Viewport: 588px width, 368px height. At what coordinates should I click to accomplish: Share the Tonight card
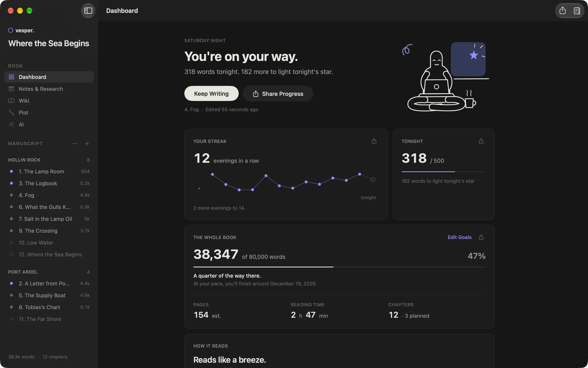[481, 141]
